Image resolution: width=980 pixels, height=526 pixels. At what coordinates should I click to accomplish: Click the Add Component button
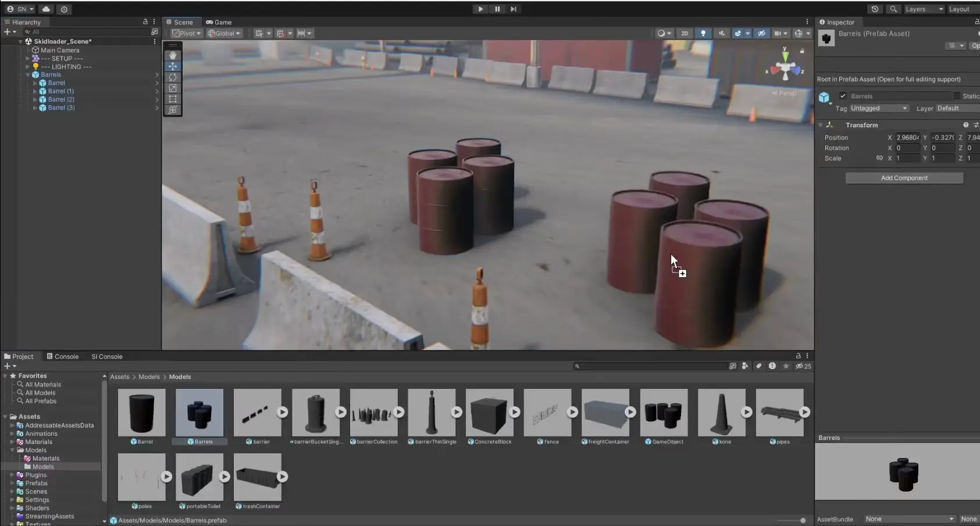(x=904, y=178)
